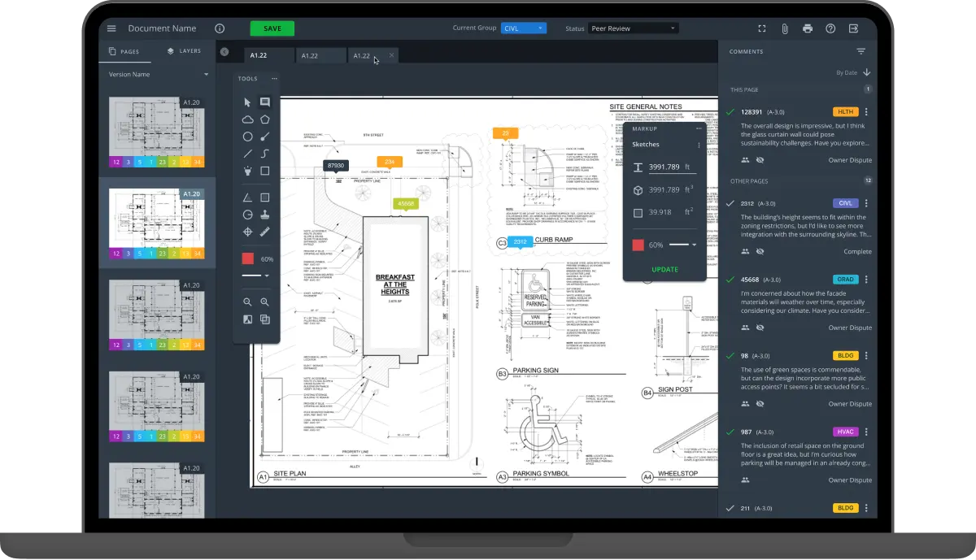The image size is (976, 560).
Task: Select the second A1.22 document tab
Action: pos(320,55)
